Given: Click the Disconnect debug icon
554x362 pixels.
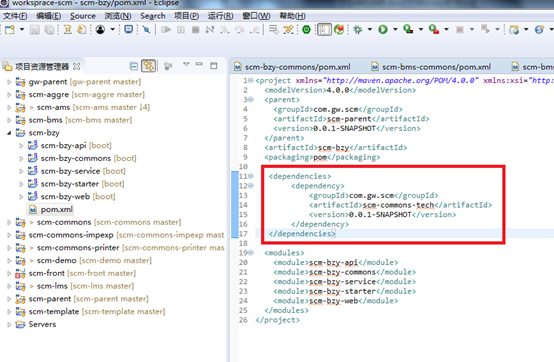Looking at the screenshot, I should pos(210,30).
